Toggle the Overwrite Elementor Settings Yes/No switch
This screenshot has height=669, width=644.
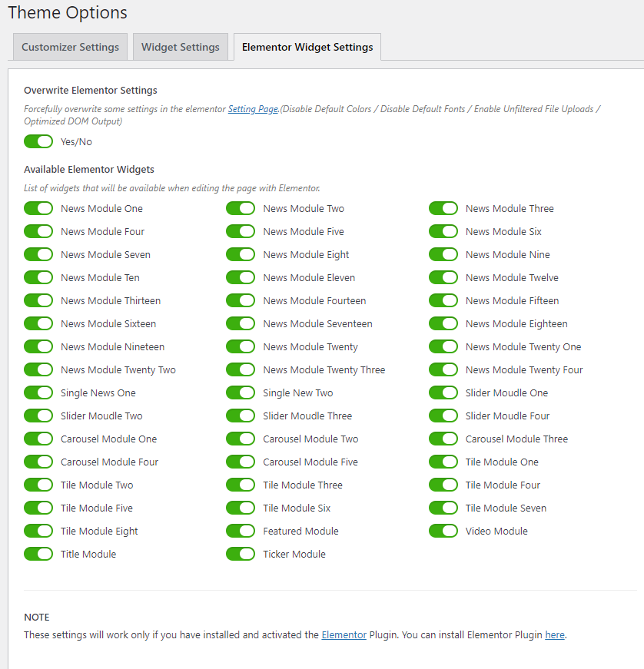38,141
